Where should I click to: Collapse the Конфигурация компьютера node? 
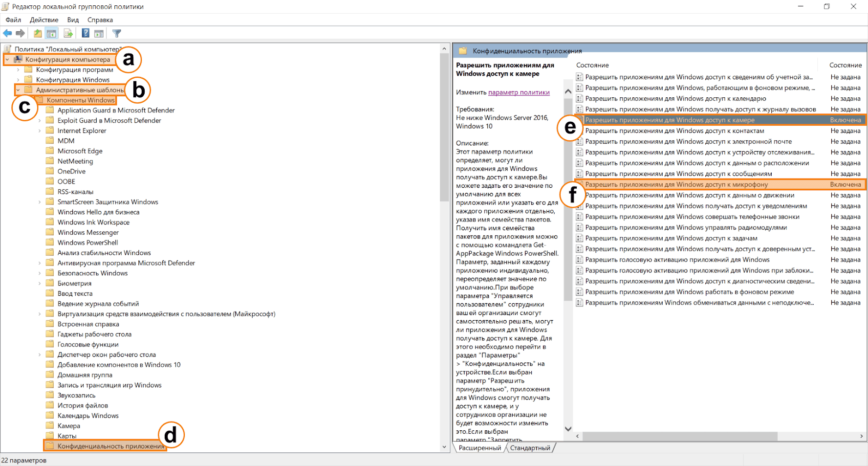click(x=7, y=60)
